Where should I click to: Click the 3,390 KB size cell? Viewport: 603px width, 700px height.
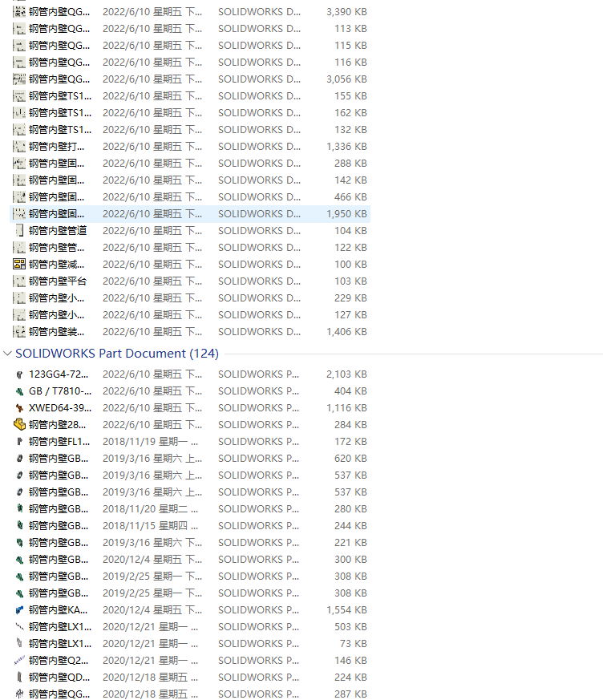[346, 11]
